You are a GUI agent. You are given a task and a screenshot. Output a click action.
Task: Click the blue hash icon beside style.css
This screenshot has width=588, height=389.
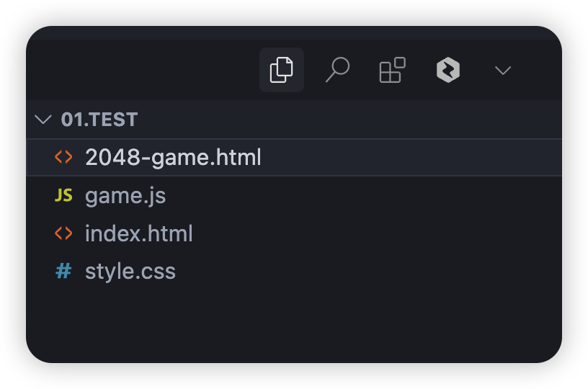pyautogui.click(x=63, y=272)
